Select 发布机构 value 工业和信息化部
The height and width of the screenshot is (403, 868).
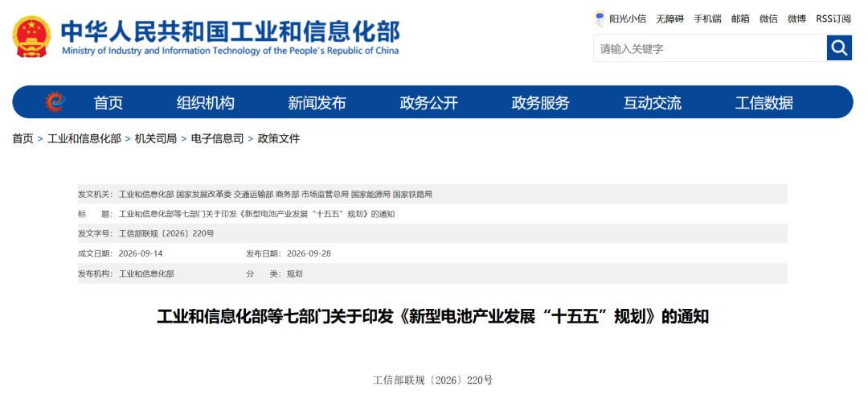146,273
